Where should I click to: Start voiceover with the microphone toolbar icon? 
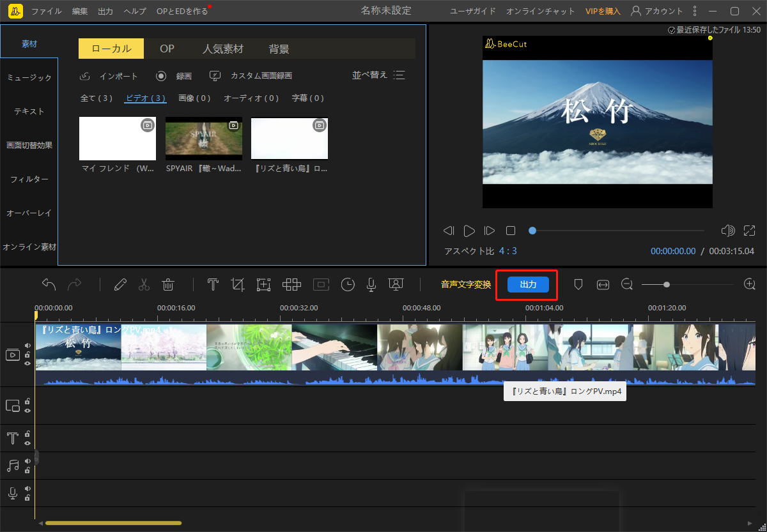coord(371,285)
